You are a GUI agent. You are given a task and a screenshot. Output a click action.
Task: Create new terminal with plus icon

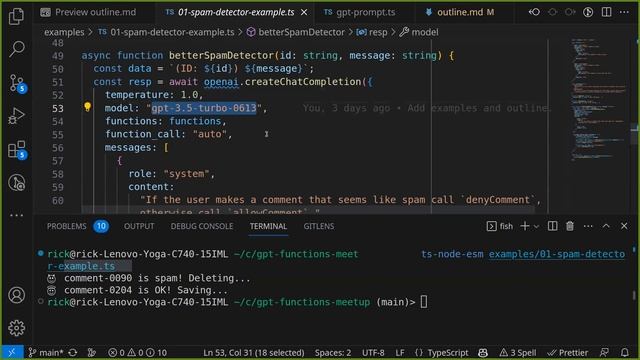[x=525, y=226]
